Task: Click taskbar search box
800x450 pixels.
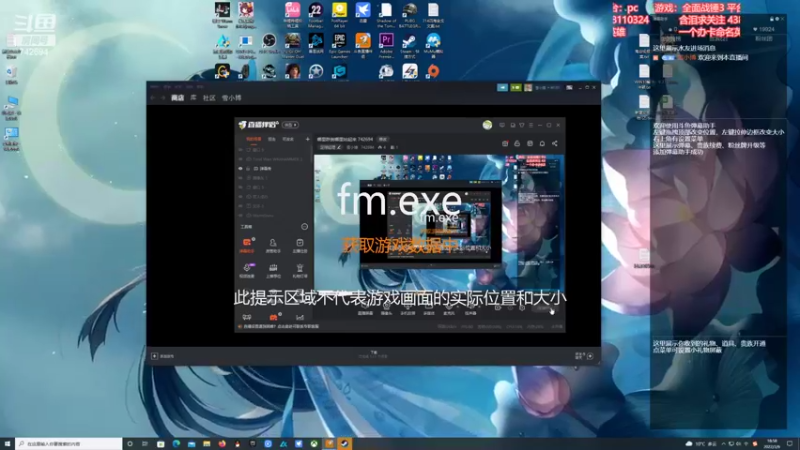Action: [68, 444]
